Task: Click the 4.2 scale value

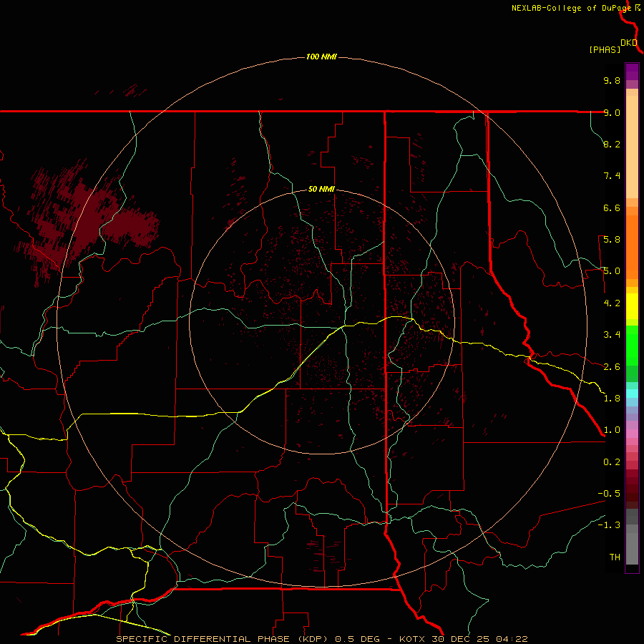Action: coord(612,303)
